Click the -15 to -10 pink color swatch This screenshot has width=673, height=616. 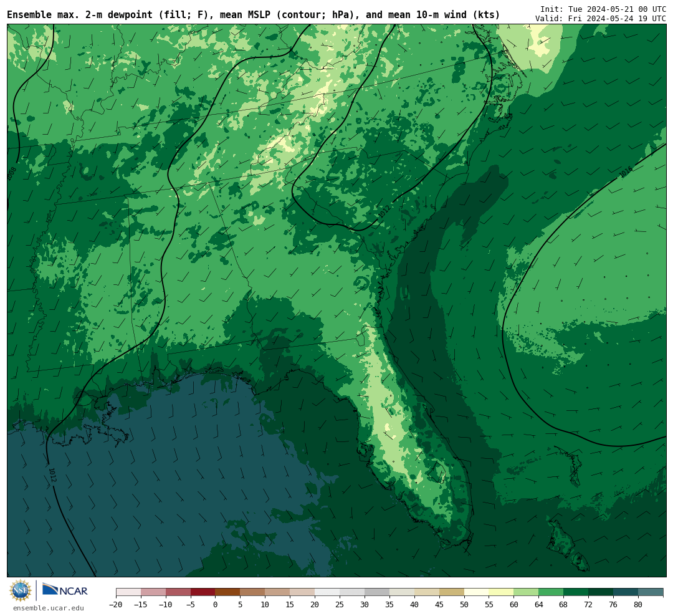[x=153, y=592]
